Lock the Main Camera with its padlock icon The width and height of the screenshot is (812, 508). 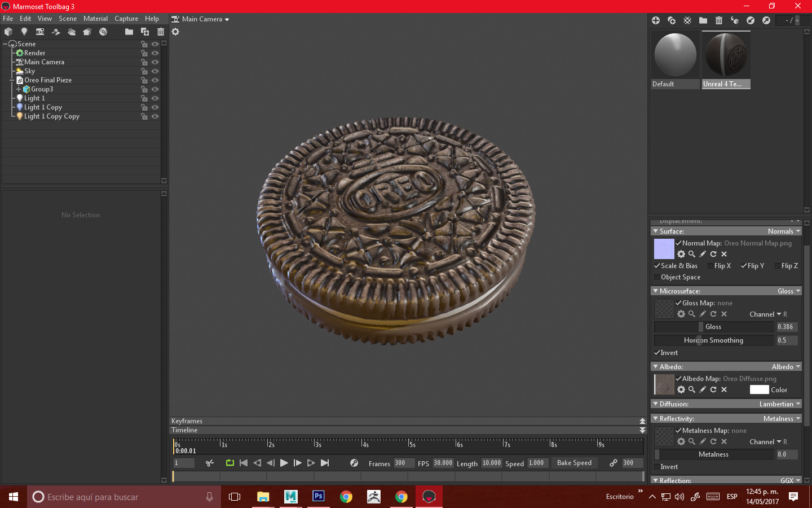[144, 62]
